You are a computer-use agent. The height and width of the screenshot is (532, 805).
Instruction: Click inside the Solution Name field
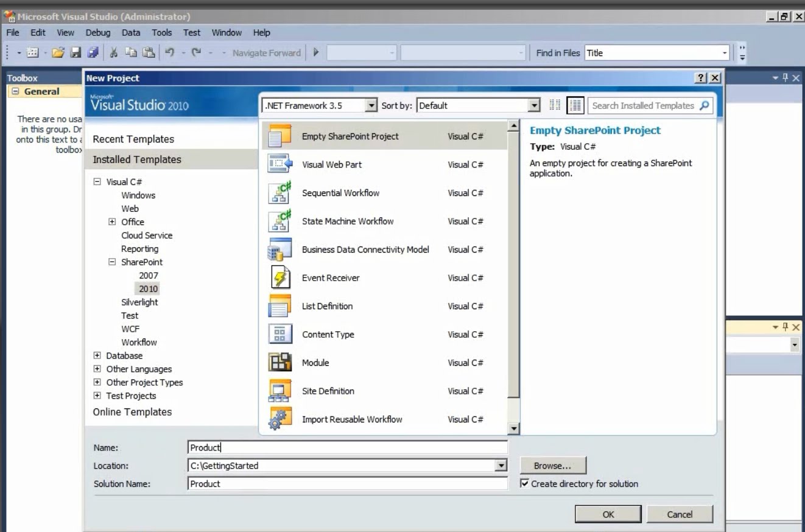347,483
